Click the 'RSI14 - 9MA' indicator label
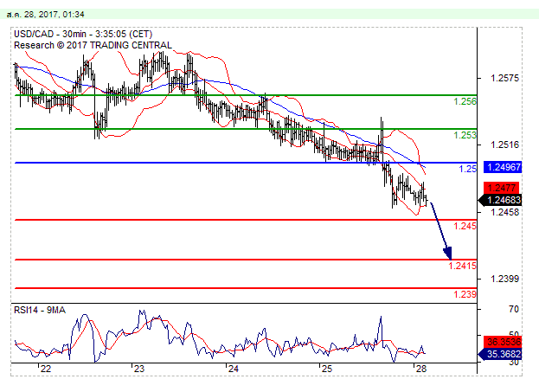Viewport: 539px width, 392px height. tap(40, 310)
